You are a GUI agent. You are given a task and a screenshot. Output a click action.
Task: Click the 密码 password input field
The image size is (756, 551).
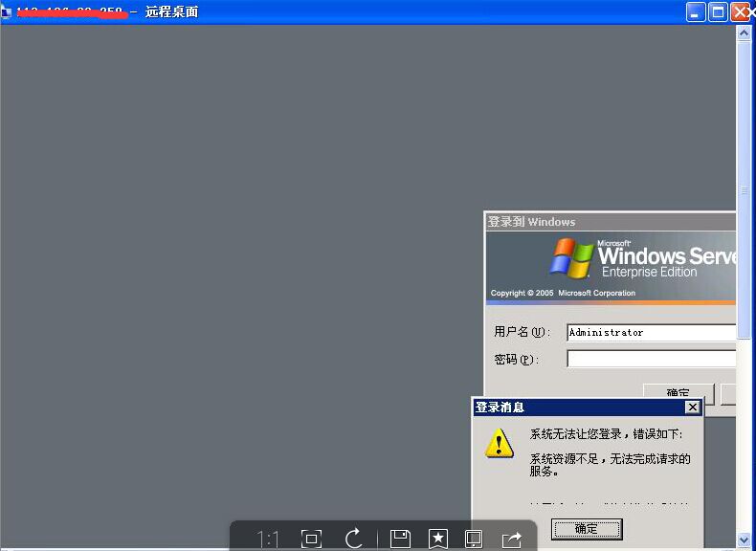point(652,359)
